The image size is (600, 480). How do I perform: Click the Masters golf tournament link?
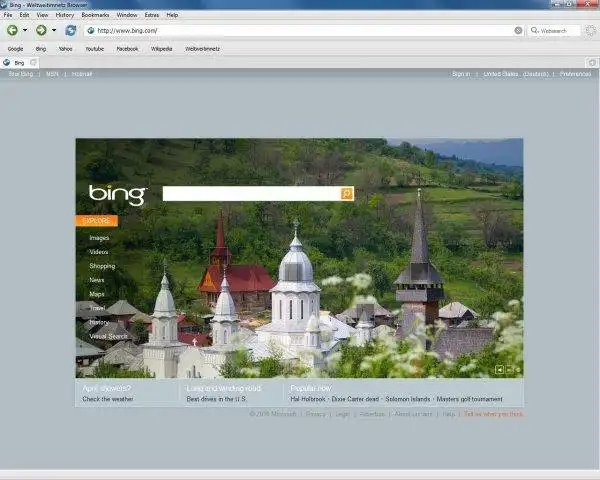click(470, 399)
